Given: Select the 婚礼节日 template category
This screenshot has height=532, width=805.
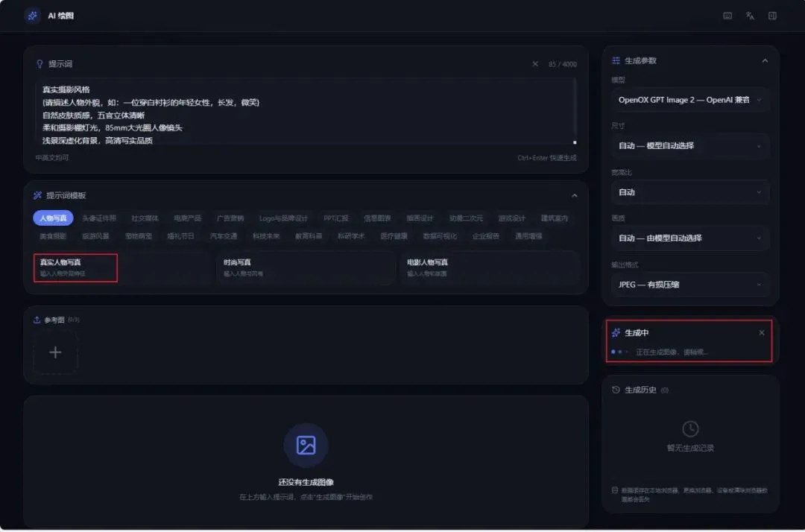Looking at the screenshot, I should (x=180, y=236).
